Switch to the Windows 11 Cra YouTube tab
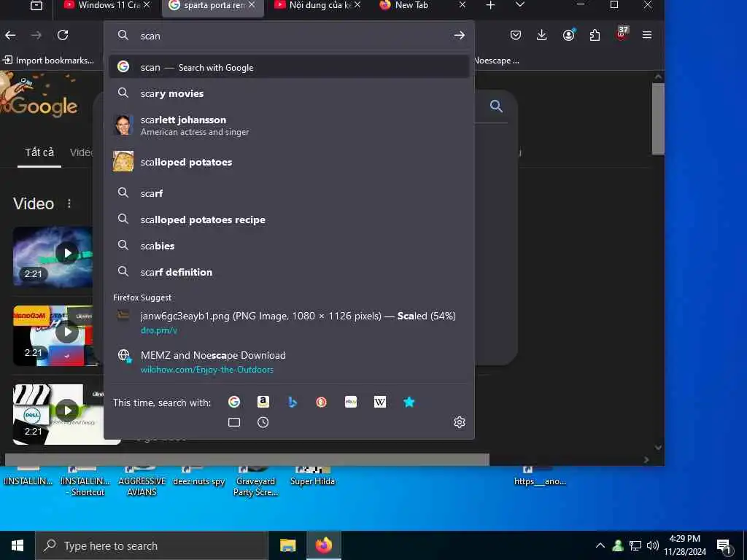Image resolution: width=747 pixels, height=560 pixels. pyautogui.click(x=108, y=5)
